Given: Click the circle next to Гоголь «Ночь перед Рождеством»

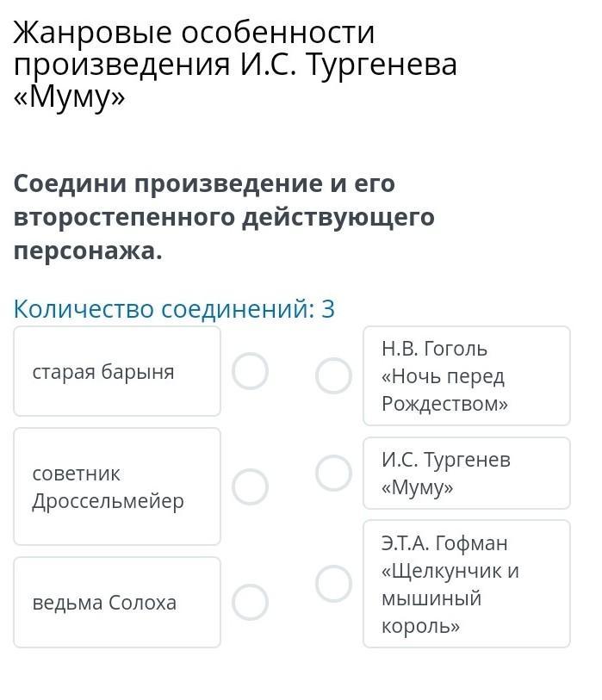Looking at the screenshot, I should click(x=333, y=375).
